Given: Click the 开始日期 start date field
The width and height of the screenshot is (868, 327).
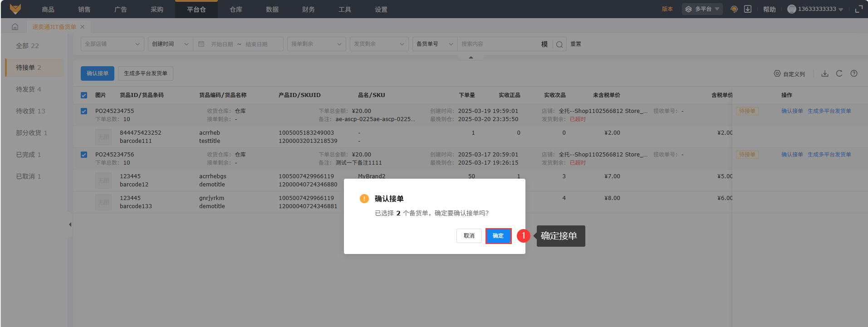Looking at the screenshot, I should coord(222,44).
